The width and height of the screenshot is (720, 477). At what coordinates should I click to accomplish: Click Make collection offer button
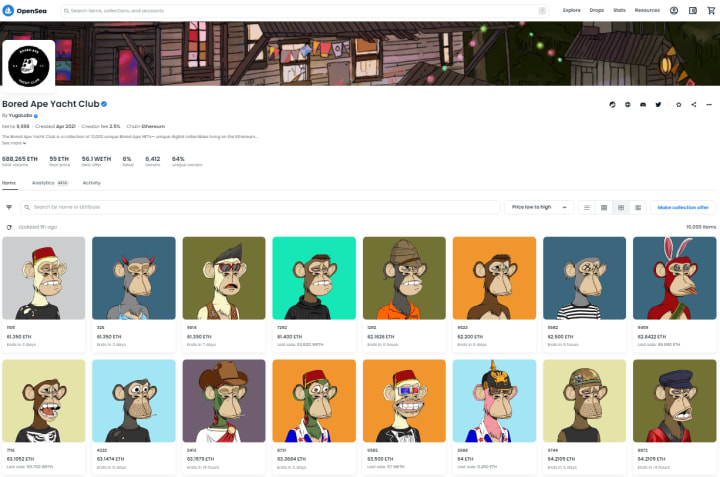point(683,208)
